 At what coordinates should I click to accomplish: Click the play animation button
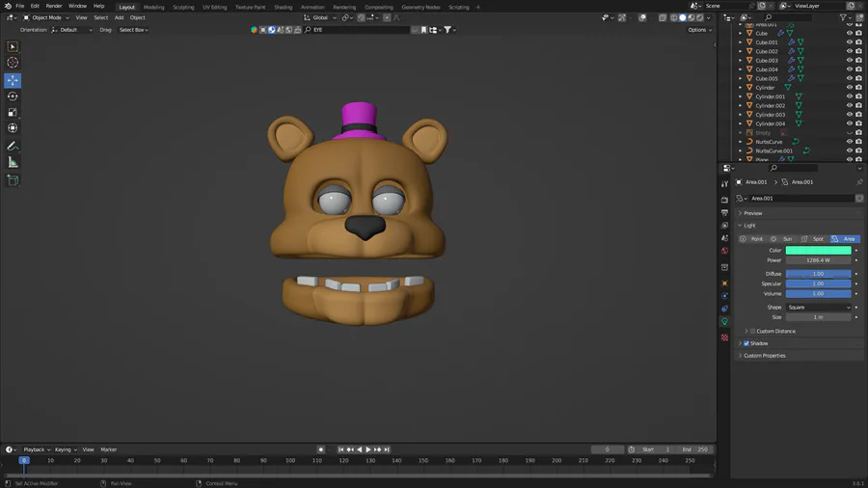(x=368, y=449)
